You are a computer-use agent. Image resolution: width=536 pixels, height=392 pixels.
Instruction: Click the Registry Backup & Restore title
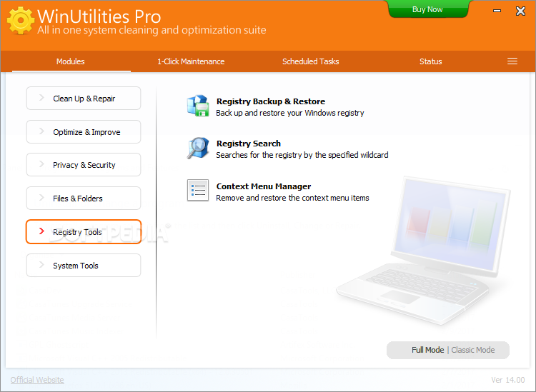271,101
